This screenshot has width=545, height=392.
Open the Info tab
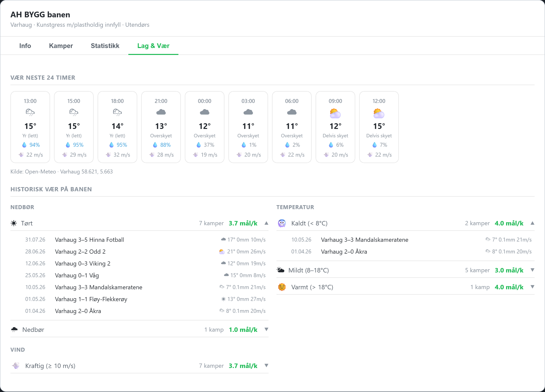pos(25,46)
